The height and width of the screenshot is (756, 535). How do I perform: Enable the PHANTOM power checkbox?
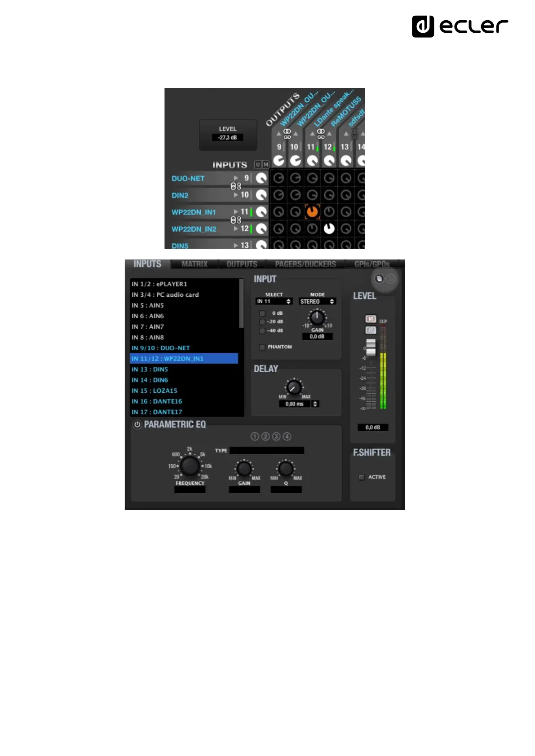point(262,347)
